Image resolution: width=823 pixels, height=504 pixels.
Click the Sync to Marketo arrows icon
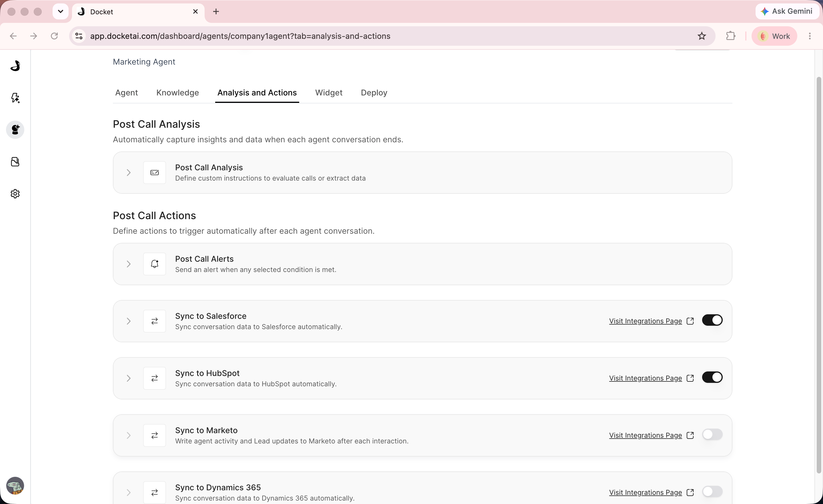coord(155,435)
